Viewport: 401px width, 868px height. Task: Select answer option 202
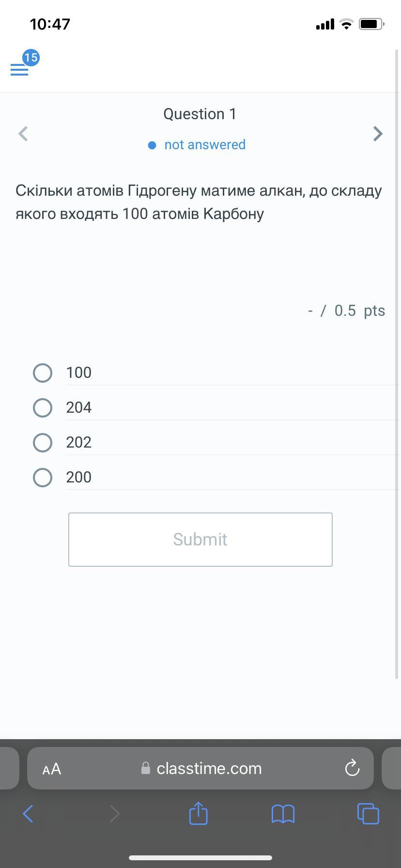[x=43, y=443]
